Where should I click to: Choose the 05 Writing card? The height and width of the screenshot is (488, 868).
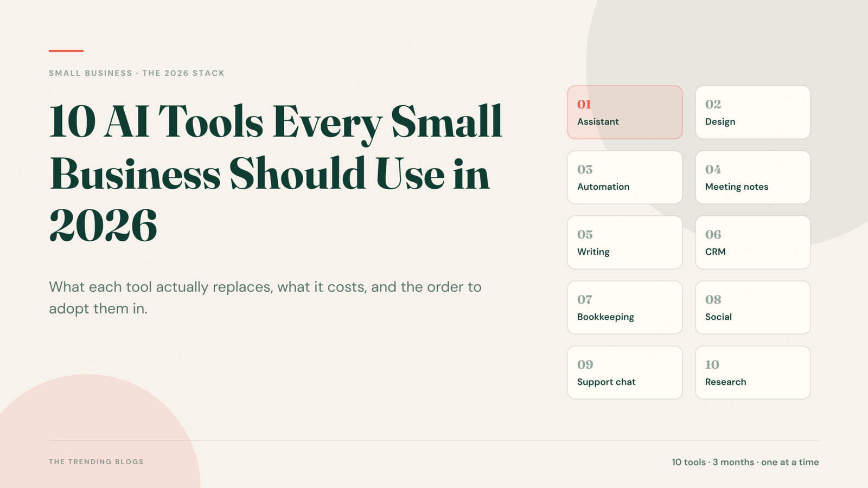click(625, 242)
